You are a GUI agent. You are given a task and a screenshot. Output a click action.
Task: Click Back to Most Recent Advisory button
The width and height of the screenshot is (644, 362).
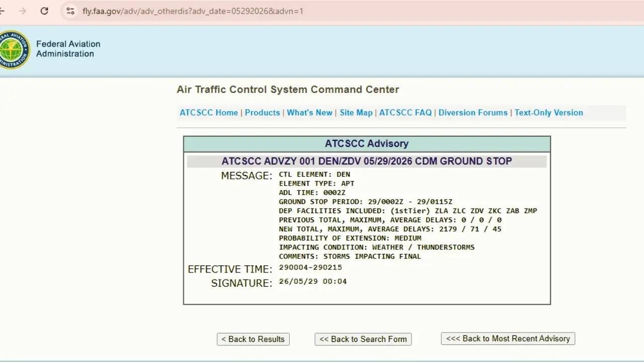tap(508, 339)
